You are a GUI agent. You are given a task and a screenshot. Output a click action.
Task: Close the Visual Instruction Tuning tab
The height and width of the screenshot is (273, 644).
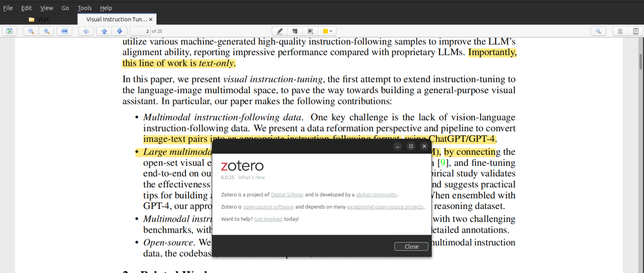[x=151, y=19]
